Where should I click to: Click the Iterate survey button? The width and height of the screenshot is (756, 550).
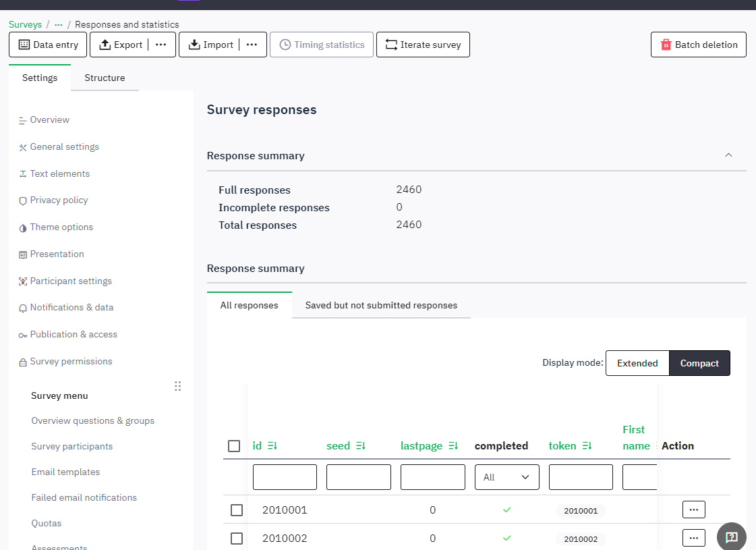coord(423,45)
